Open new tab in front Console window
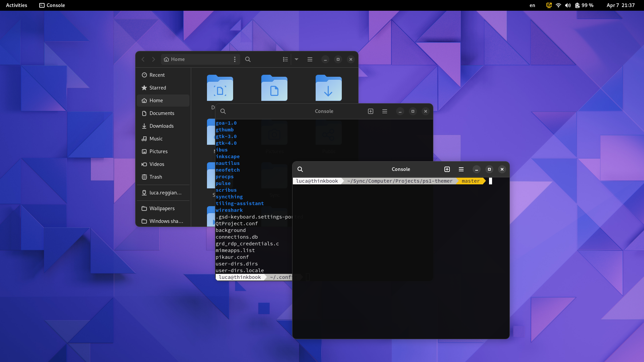 [447, 169]
